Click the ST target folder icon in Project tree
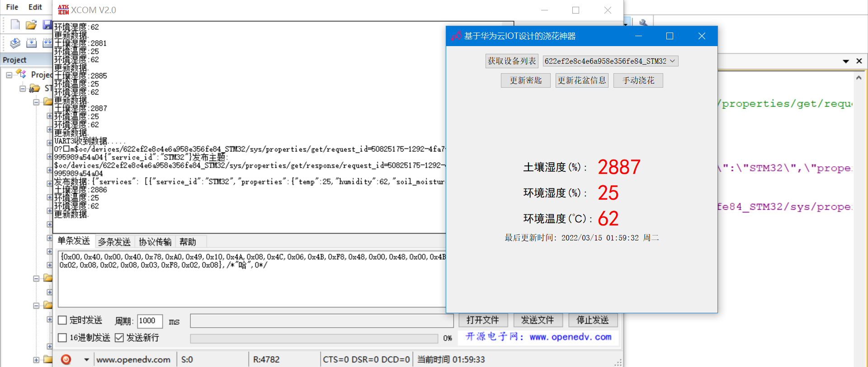 pos(34,88)
